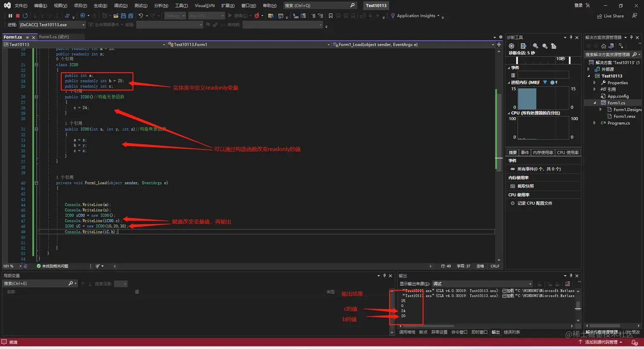Expand the Program.cs tree node
The width and height of the screenshot is (644, 349).
click(x=595, y=123)
